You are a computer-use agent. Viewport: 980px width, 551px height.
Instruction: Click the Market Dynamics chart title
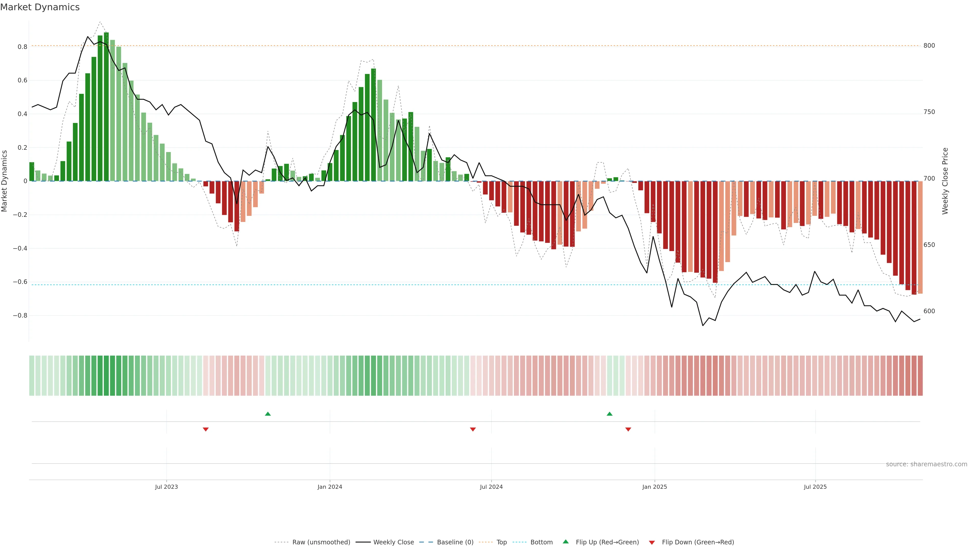[x=40, y=7]
